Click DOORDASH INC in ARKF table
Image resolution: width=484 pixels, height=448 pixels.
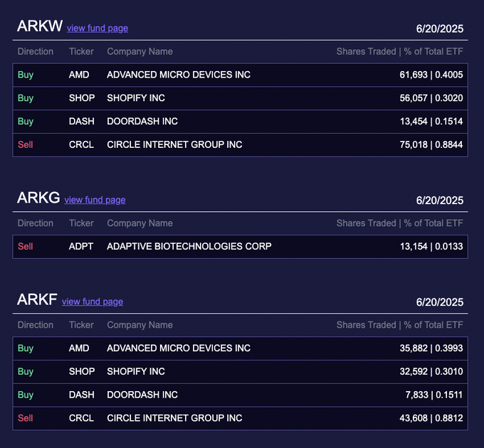point(142,395)
